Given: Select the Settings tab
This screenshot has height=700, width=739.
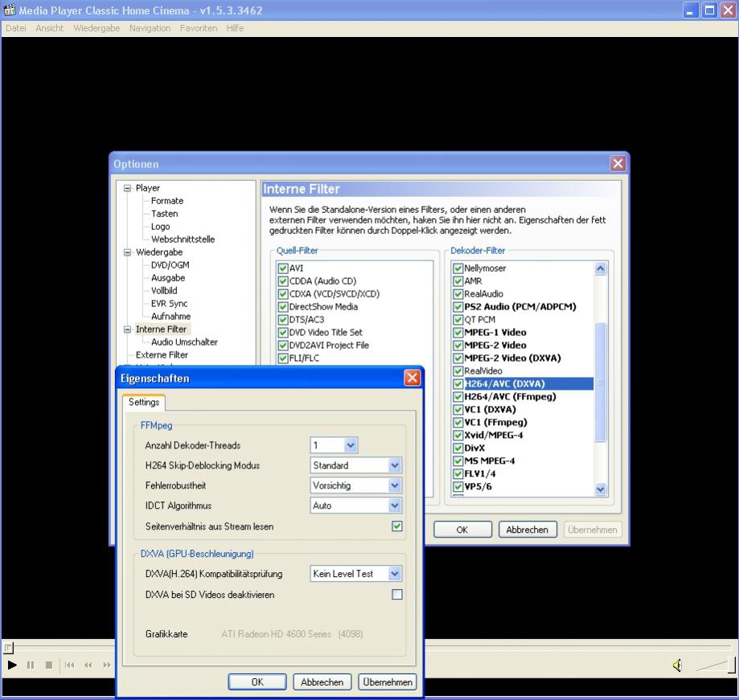Looking at the screenshot, I should click(144, 402).
